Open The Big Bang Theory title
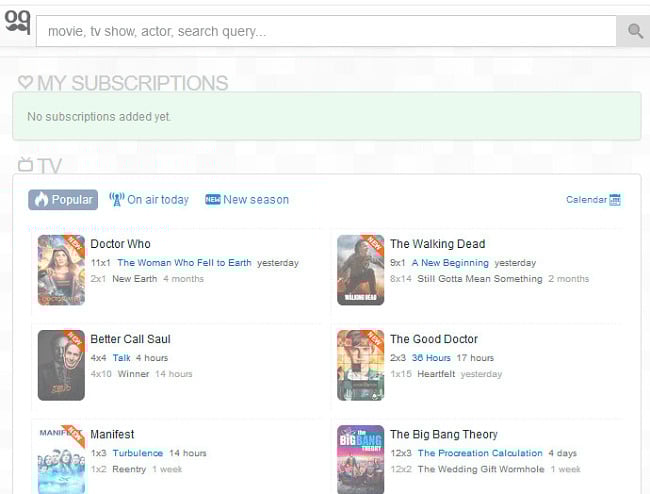650x494 pixels. pos(444,434)
